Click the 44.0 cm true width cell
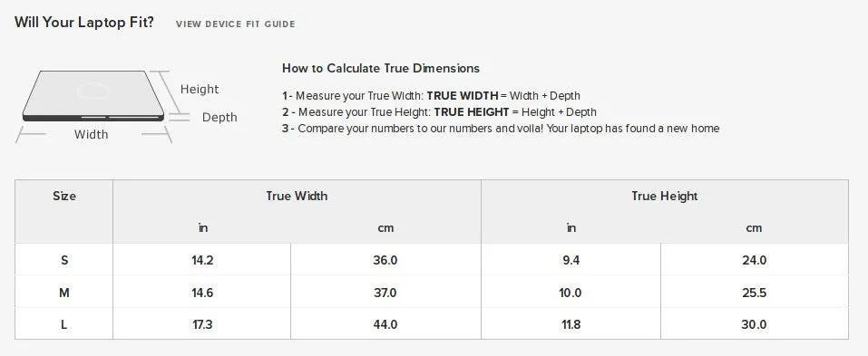 pos(385,324)
